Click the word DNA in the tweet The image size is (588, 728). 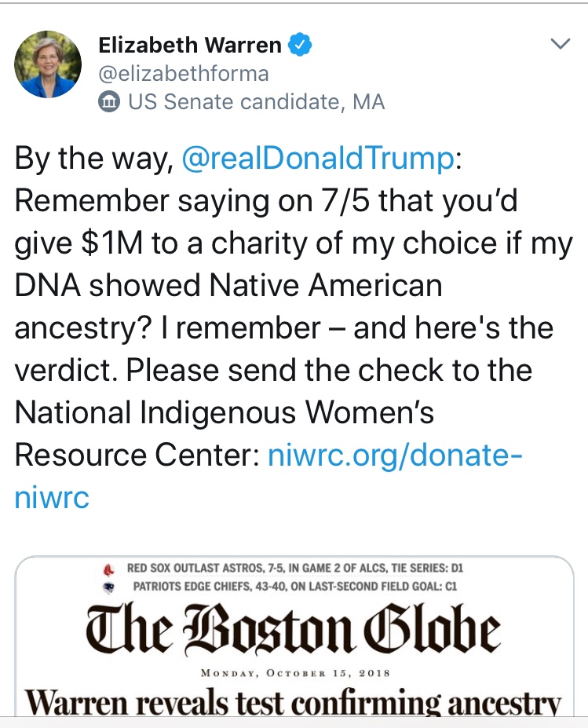[46, 286]
